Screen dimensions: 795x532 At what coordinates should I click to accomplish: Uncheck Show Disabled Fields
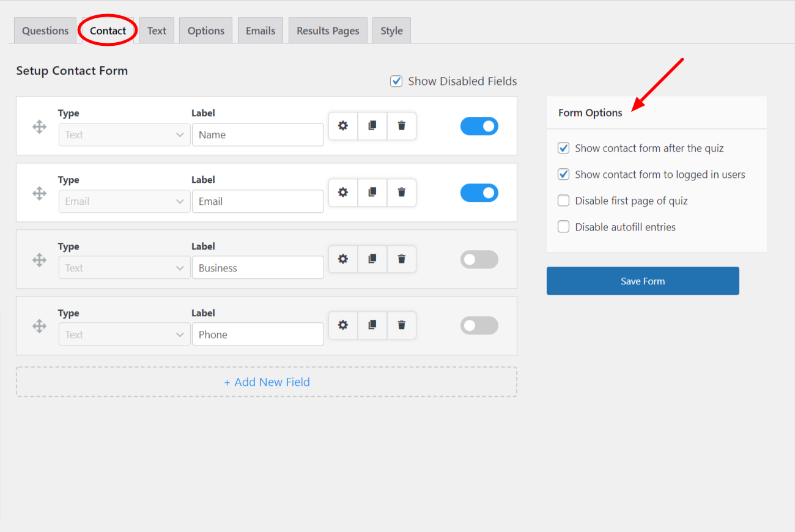(396, 81)
